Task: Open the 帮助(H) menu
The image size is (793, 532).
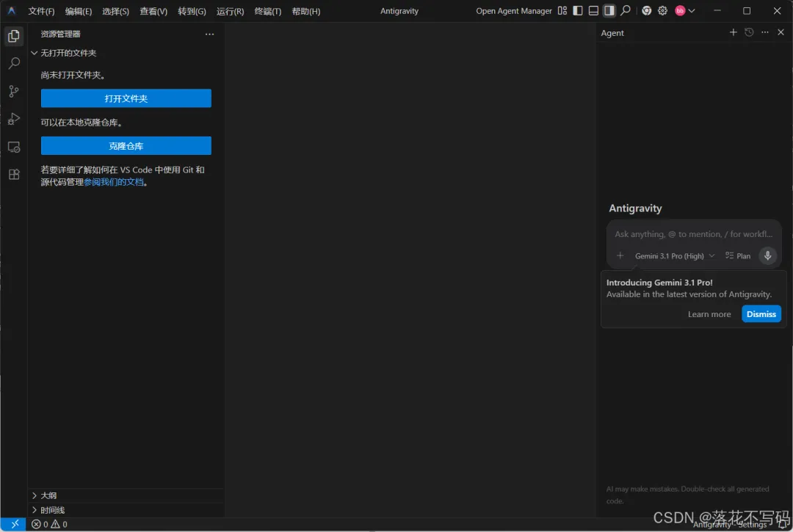Action: 306,11
